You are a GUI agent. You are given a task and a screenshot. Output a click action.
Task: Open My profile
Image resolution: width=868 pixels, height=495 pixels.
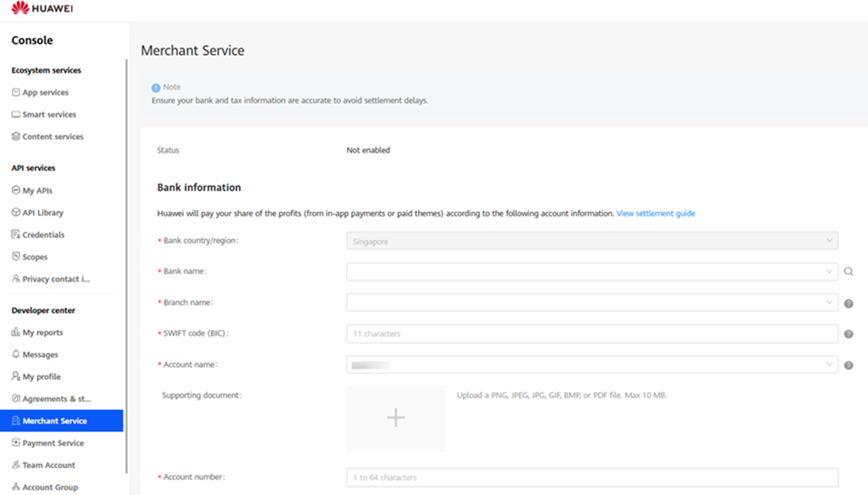42,377
